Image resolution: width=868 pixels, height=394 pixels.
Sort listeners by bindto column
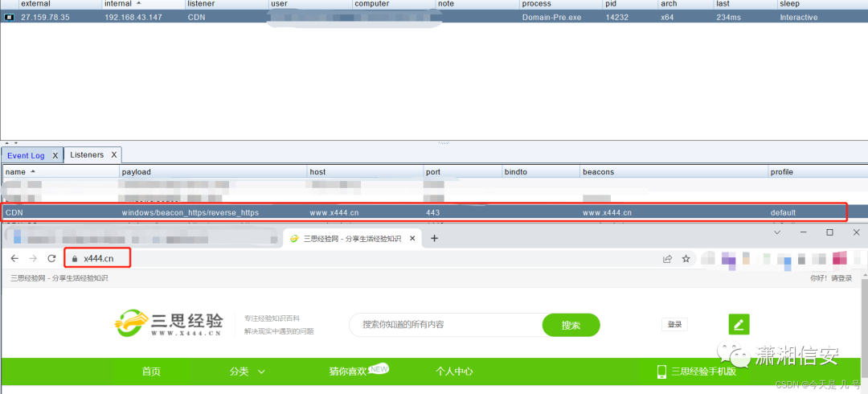[x=541, y=172]
